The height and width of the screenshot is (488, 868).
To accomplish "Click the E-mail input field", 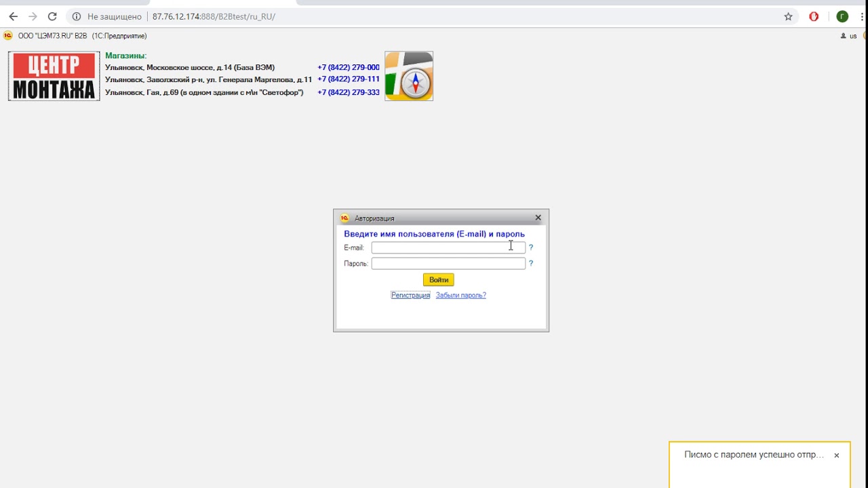I will coord(448,247).
